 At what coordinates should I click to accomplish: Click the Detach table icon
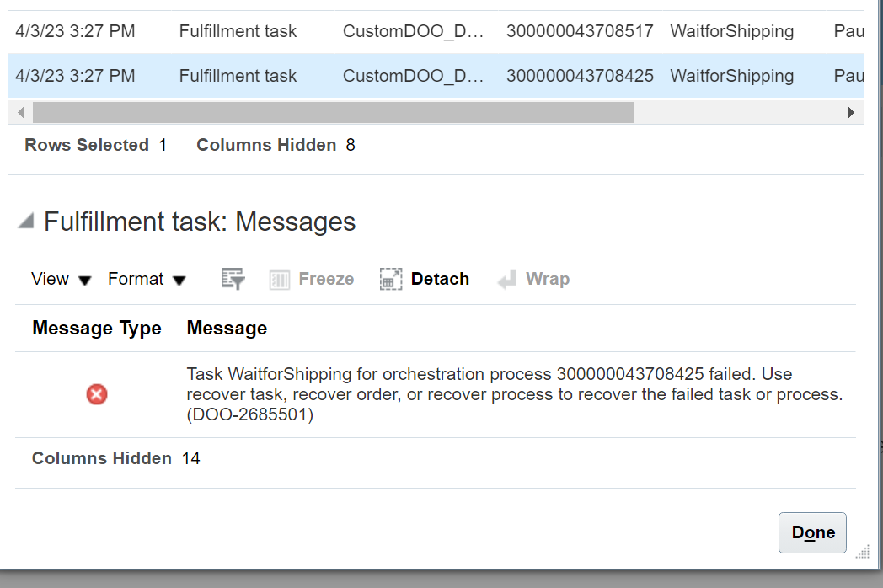click(391, 278)
